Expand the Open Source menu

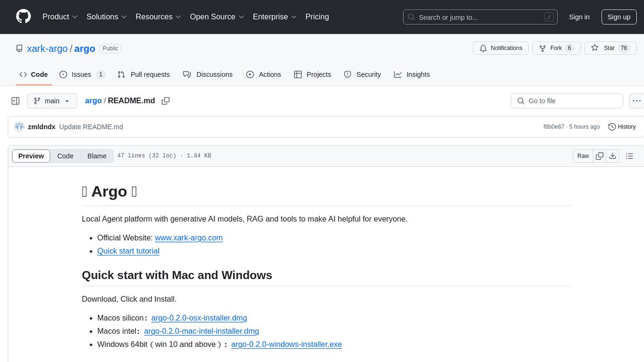217,17
